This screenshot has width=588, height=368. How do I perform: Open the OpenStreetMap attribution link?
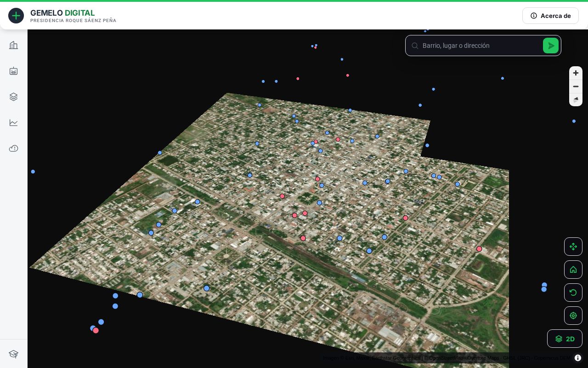[x=446, y=358]
